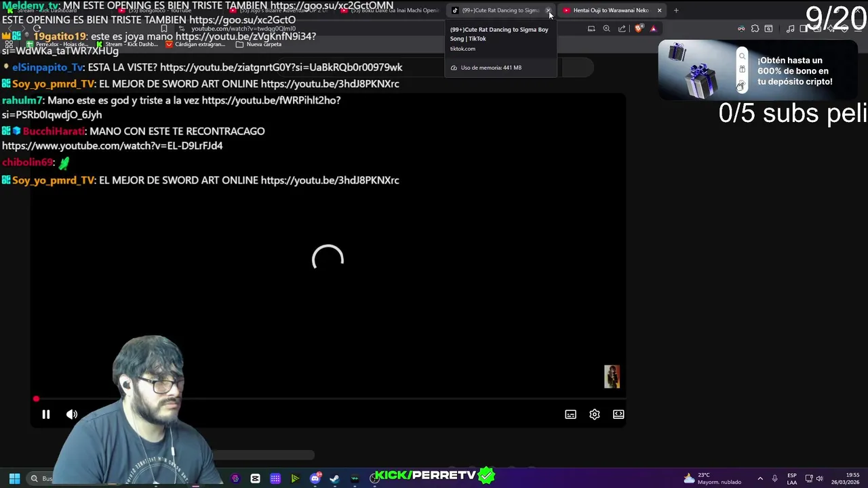
Task: Close the Cute Rat Dancing TikTok tab
Action: [x=548, y=10]
